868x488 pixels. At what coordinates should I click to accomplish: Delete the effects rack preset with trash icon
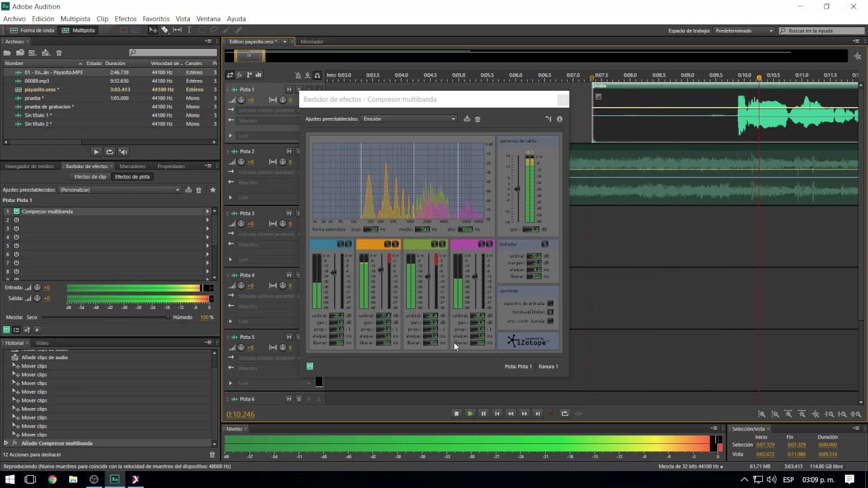(199, 190)
